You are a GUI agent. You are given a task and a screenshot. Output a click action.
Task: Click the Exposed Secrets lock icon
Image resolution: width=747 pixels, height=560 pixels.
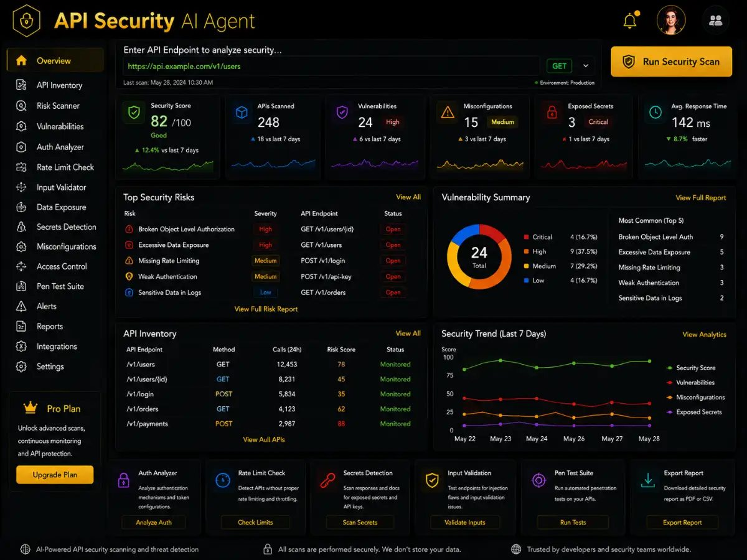point(552,113)
